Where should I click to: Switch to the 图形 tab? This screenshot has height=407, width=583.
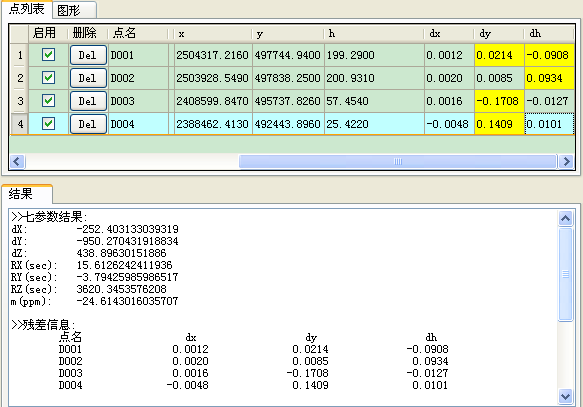(x=74, y=10)
